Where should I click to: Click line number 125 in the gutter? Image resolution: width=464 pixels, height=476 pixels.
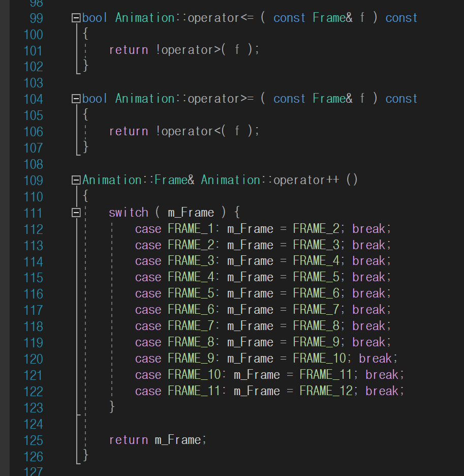33,440
